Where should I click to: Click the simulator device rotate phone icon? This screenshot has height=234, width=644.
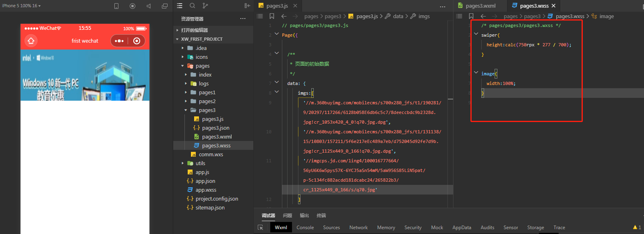pyautogui.click(x=116, y=6)
